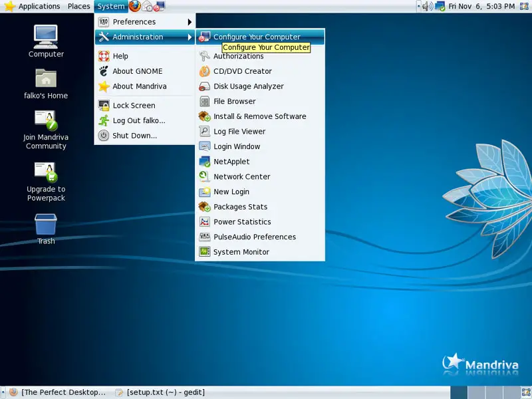Click Log Out falko...
The height and width of the screenshot is (399, 532).
[x=145, y=120]
